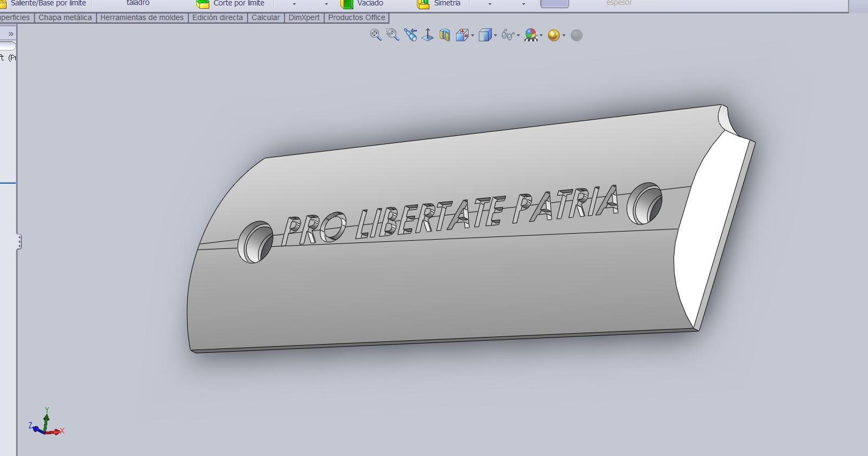Image resolution: width=868 pixels, height=456 pixels.
Task: Click the Corte por límite button
Action: pyautogui.click(x=232, y=4)
